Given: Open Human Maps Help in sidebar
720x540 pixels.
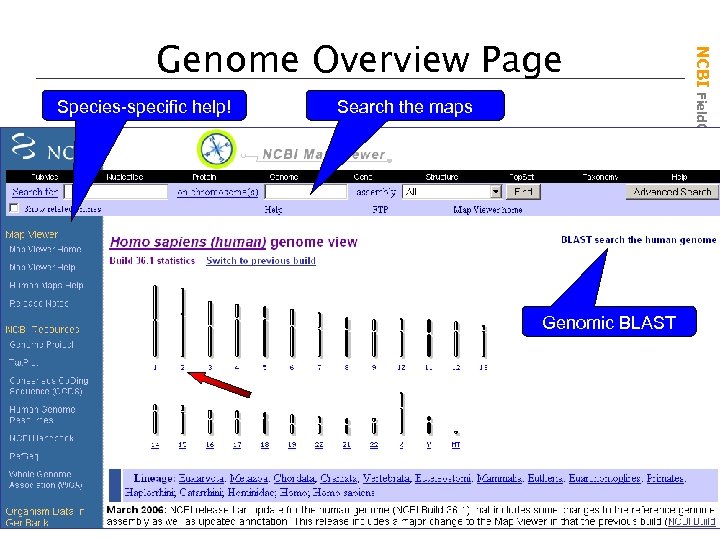Looking at the screenshot, I should 46,285.
